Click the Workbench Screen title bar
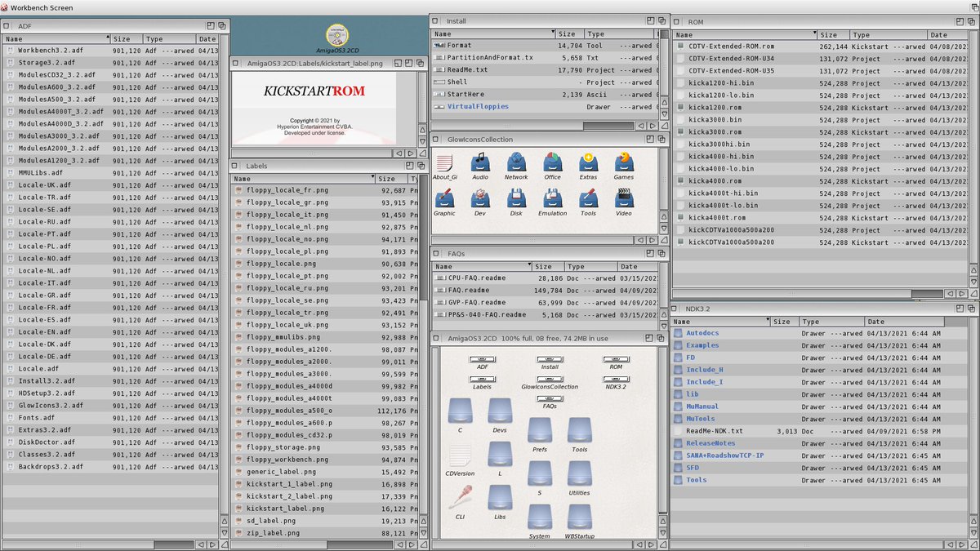Image resolution: width=980 pixels, height=551 pixels. [490, 7]
